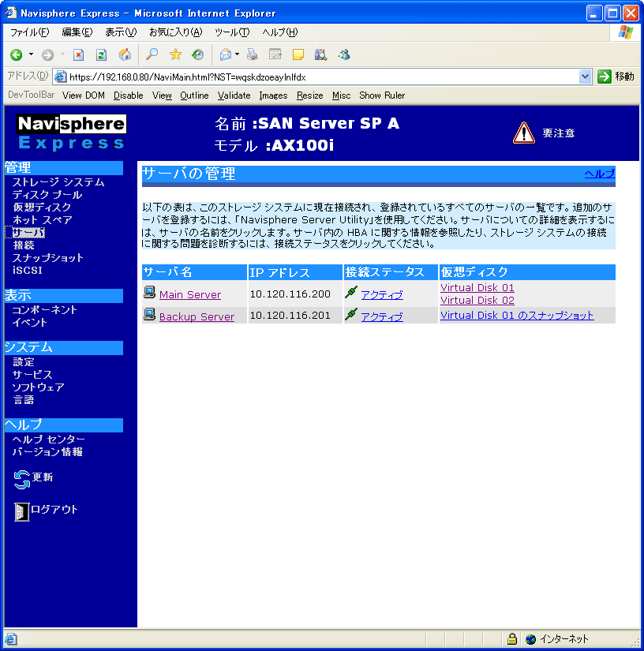644x651 pixels.
Task: Open the Backup Server link
Action: [197, 316]
